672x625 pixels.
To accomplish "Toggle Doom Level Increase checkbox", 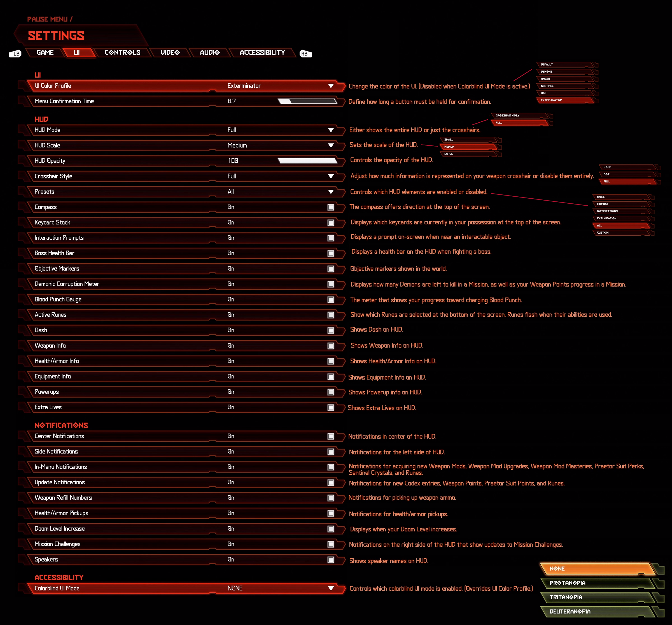I will [331, 529].
